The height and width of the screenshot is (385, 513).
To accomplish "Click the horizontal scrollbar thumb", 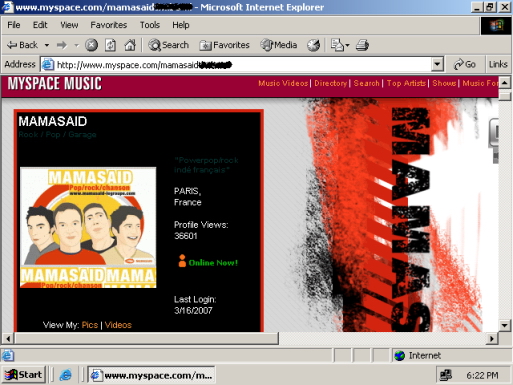I will [147, 339].
